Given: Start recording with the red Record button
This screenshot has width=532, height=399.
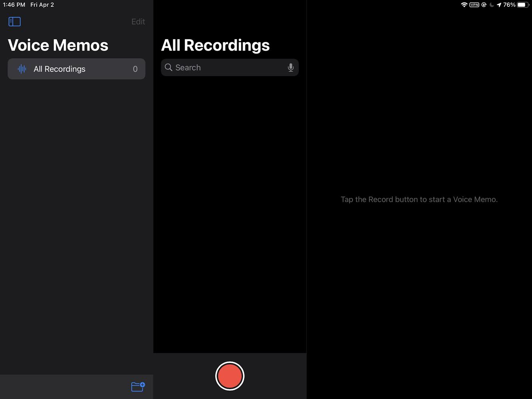Looking at the screenshot, I should 230,376.
